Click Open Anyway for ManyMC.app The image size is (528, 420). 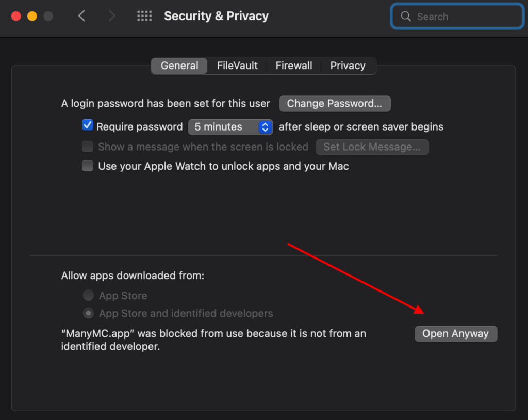(x=456, y=334)
